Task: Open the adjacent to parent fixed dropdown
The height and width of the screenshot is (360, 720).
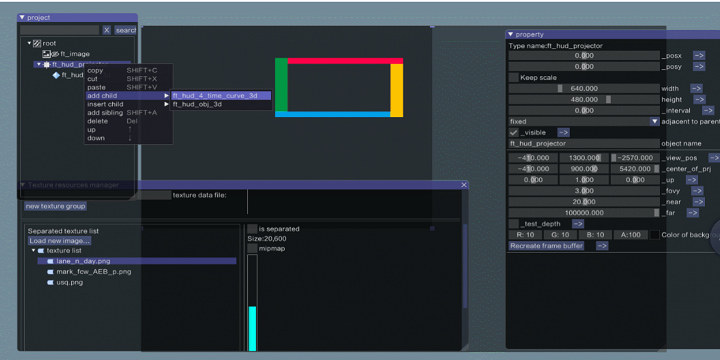Action: pyautogui.click(x=584, y=122)
